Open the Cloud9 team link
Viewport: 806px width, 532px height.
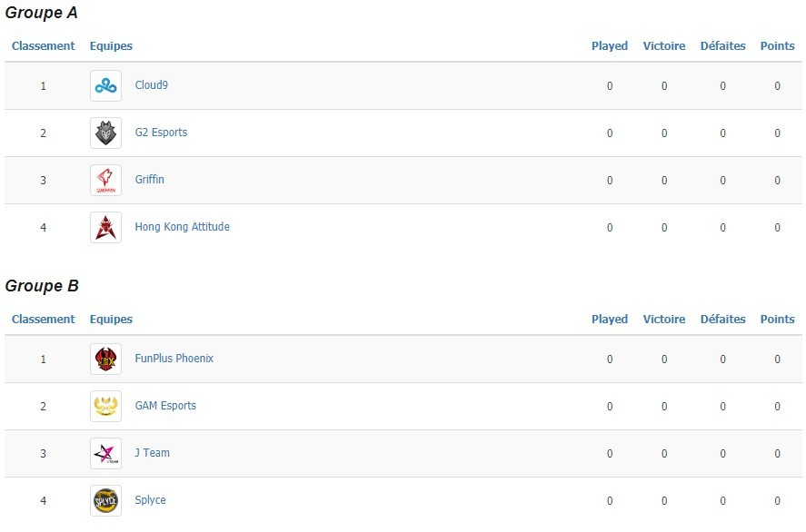151,85
